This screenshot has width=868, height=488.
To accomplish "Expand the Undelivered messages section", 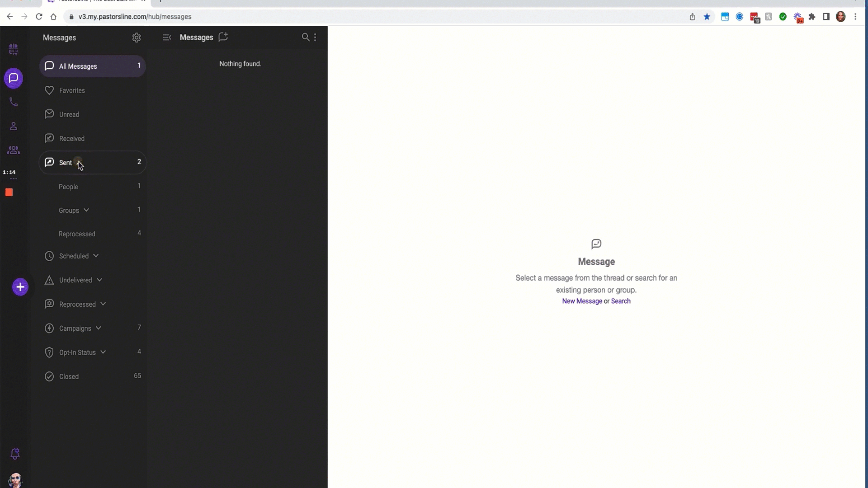I will [99, 279].
